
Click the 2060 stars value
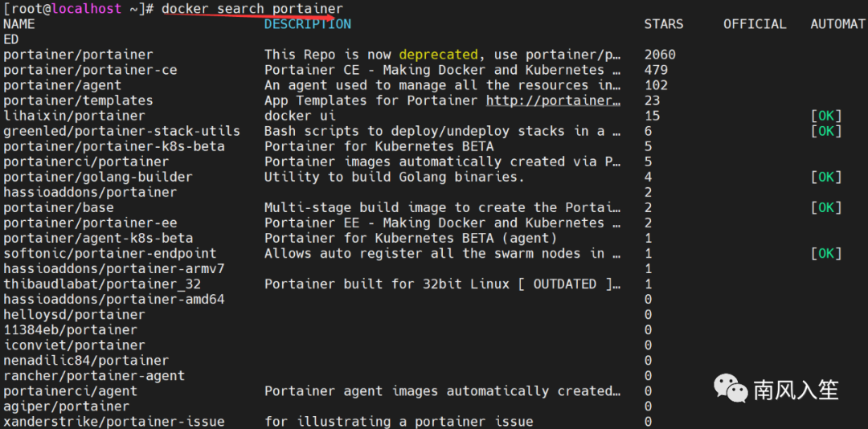pos(660,55)
